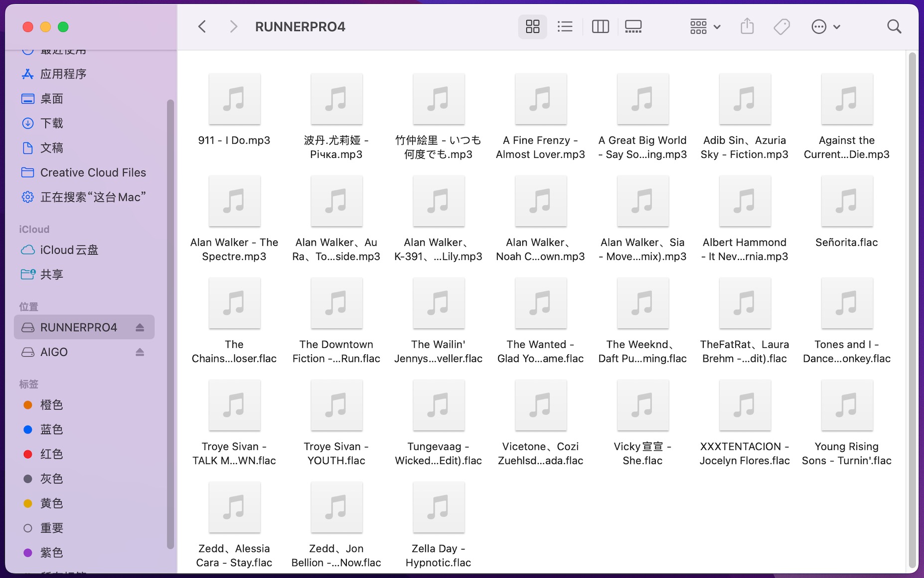Click the Tags toolbar icon
924x578 pixels.
[x=781, y=26]
